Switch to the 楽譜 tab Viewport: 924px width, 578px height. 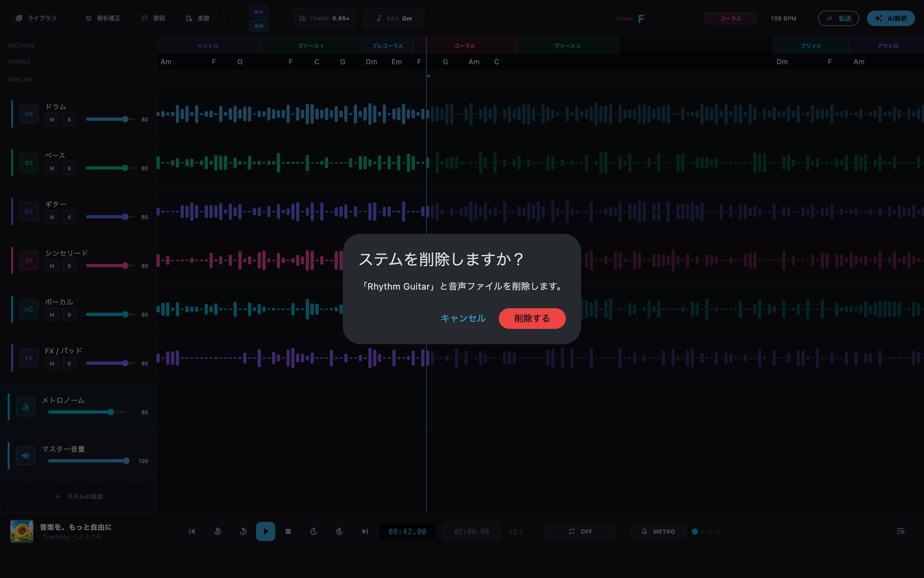pos(197,18)
